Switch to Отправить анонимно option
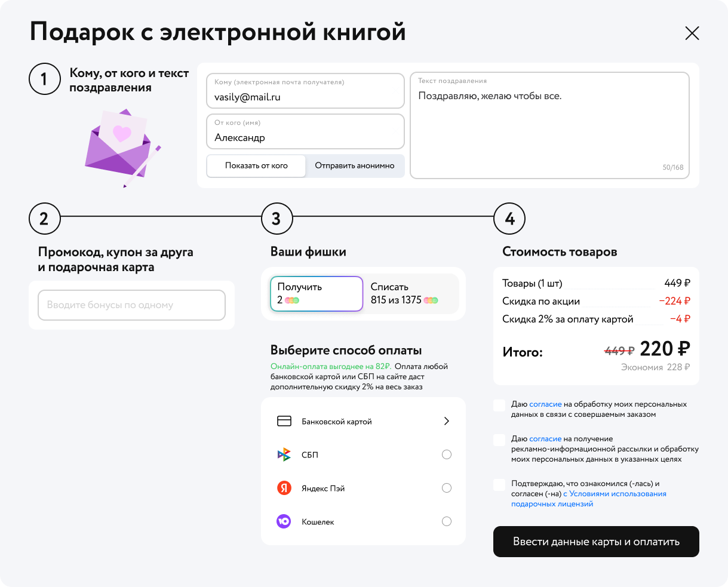This screenshot has width=728, height=587. click(355, 166)
